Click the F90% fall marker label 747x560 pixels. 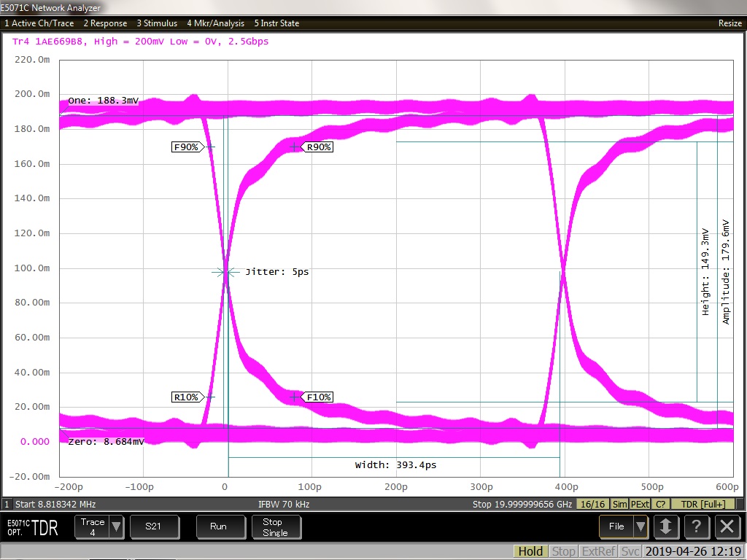(185, 147)
